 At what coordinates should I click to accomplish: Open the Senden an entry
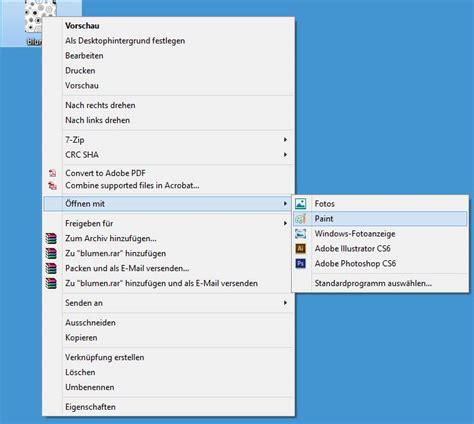(168, 303)
